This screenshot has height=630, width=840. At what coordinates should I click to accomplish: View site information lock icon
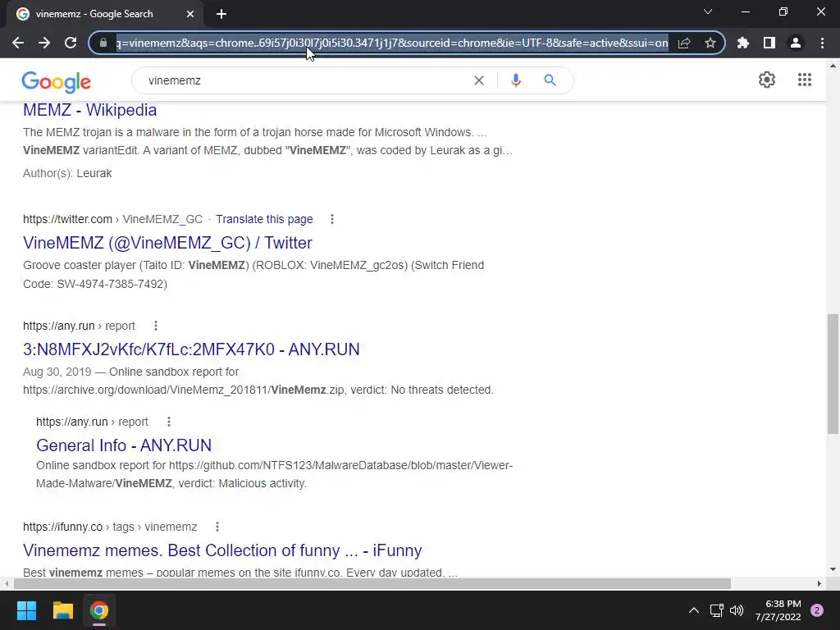click(x=103, y=43)
